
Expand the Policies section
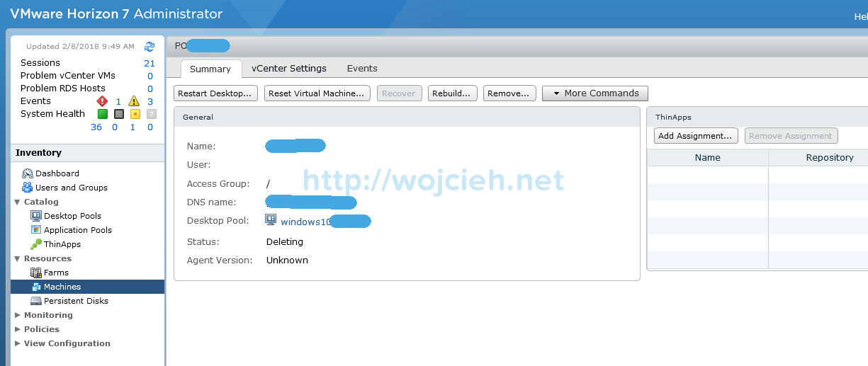coord(18,329)
